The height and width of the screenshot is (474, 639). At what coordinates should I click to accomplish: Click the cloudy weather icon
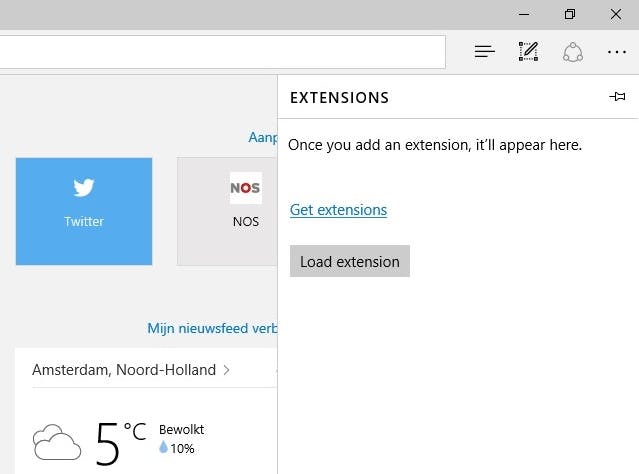(x=56, y=440)
